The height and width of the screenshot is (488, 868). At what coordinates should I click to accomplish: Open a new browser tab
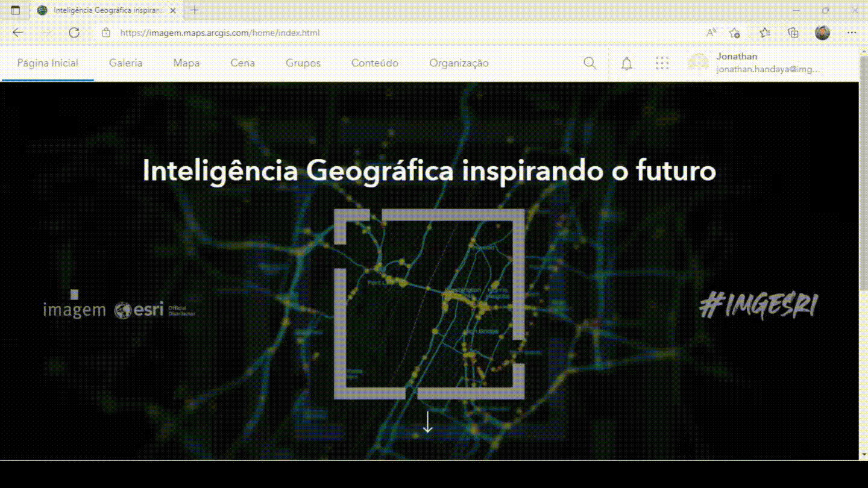(x=195, y=10)
